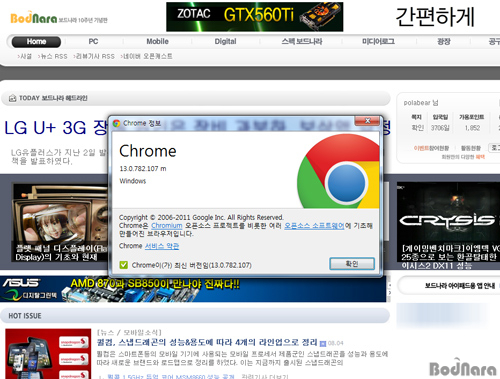Open the Mobile menu item
Image resolution: width=500 pixels, height=379 pixels.
[x=158, y=42]
